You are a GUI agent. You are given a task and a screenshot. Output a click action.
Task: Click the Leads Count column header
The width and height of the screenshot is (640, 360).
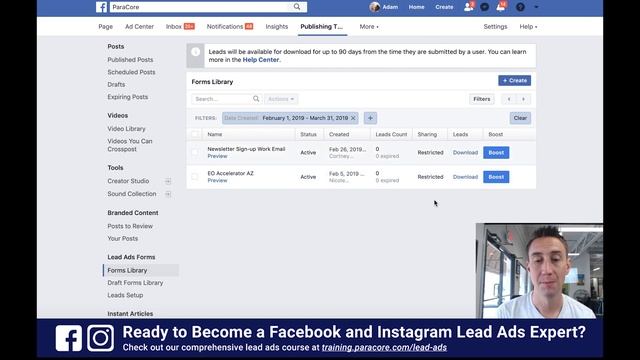point(391,134)
